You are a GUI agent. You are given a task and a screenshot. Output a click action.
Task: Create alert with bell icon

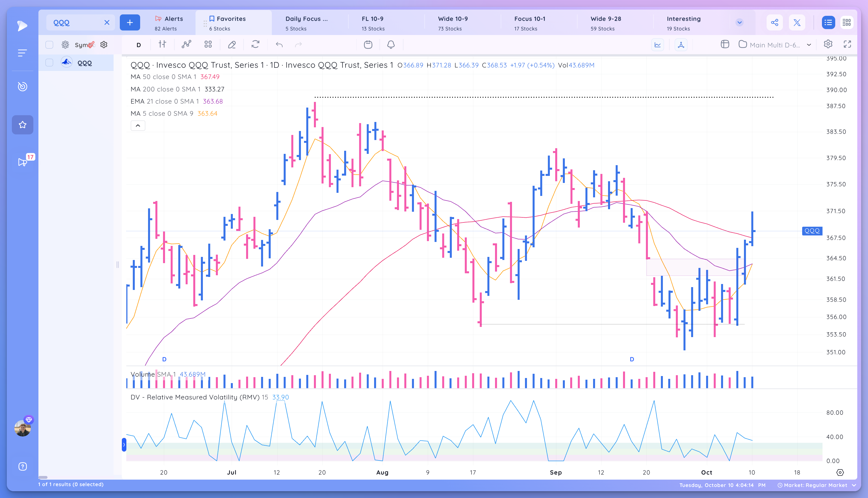point(391,45)
